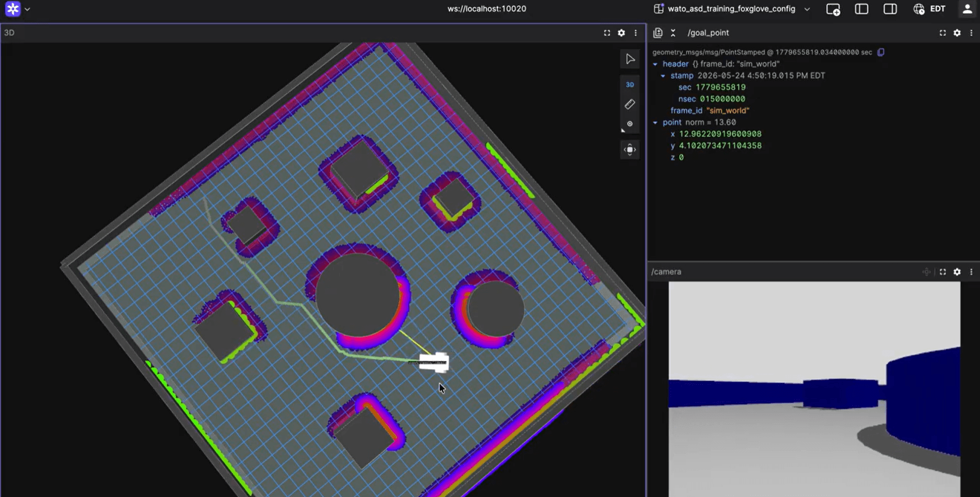980x497 pixels.
Task: Click the z value 0
Action: [681, 158]
